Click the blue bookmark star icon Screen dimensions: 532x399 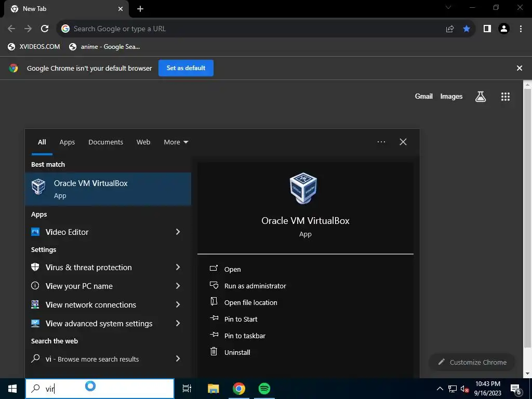click(x=467, y=29)
